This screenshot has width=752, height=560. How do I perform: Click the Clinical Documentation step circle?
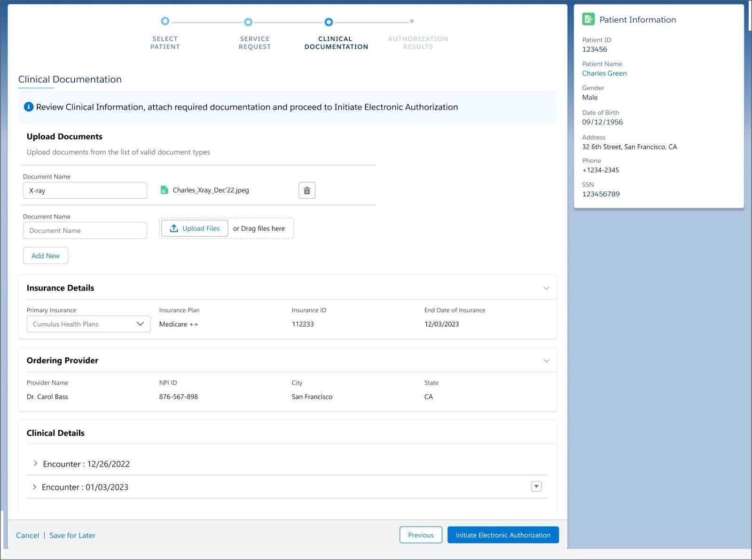point(329,22)
